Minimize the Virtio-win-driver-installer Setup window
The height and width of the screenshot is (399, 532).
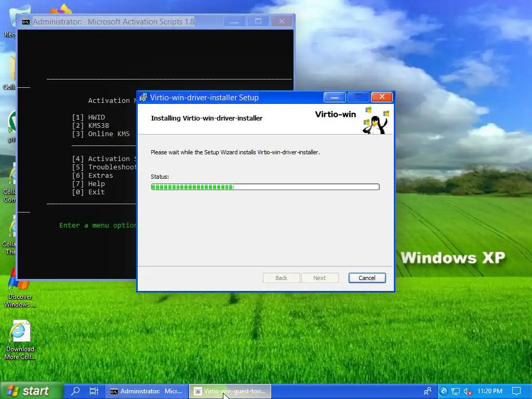pyautogui.click(x=335, y=97)
